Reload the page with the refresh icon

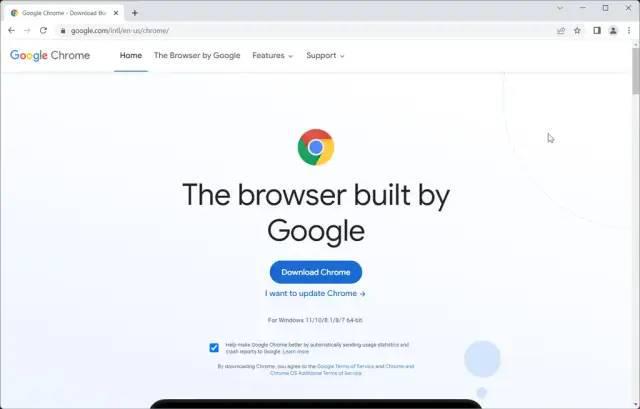(x=43, y=31)
